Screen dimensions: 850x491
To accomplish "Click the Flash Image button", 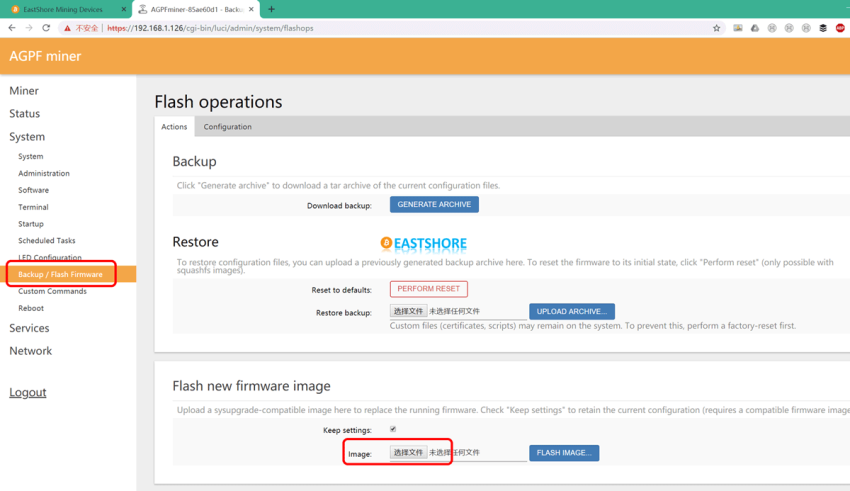I will 564,453.
